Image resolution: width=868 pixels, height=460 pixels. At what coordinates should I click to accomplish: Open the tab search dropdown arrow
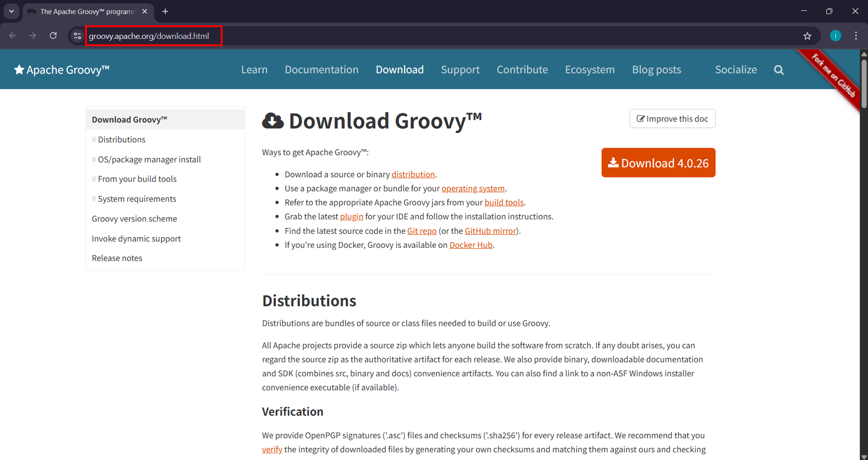click(11, 11)
